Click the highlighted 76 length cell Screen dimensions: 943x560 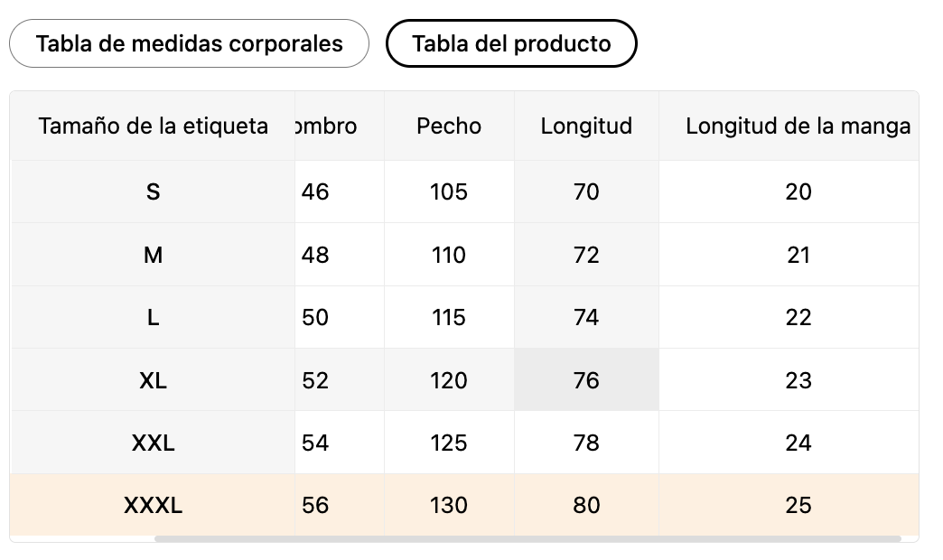[586, 380]
